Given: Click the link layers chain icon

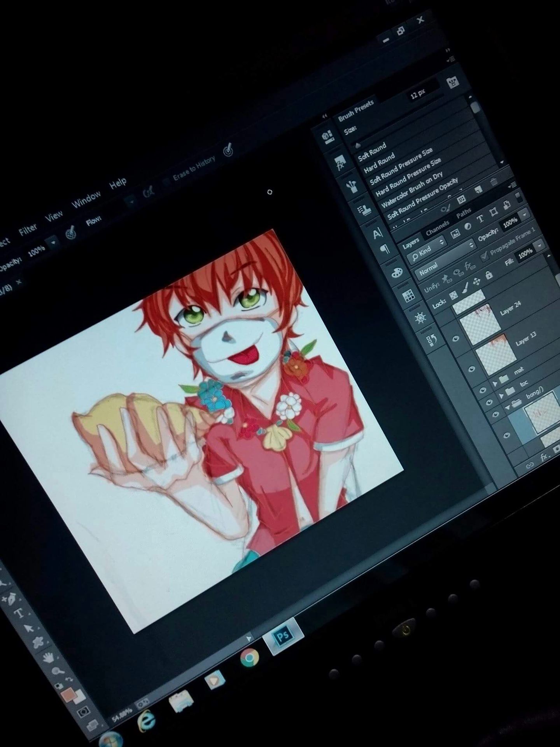Looking at the screenshot, I should point(530,465).
